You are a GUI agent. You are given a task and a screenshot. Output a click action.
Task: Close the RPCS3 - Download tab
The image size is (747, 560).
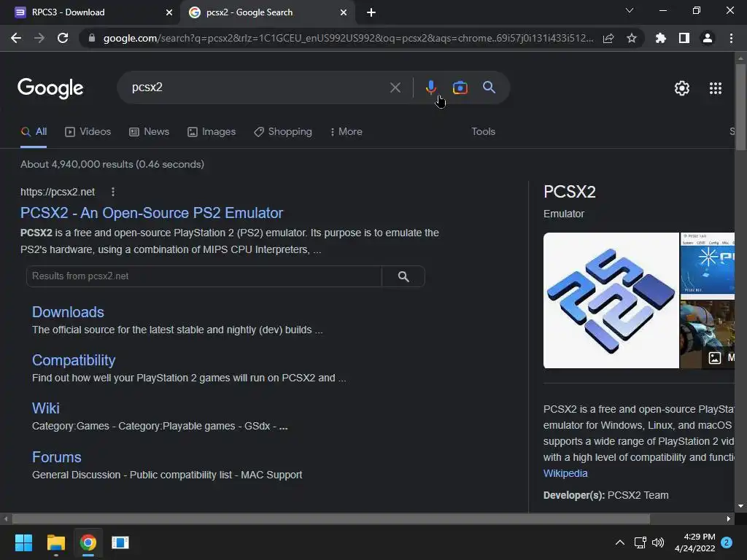[x=169, y=12]
